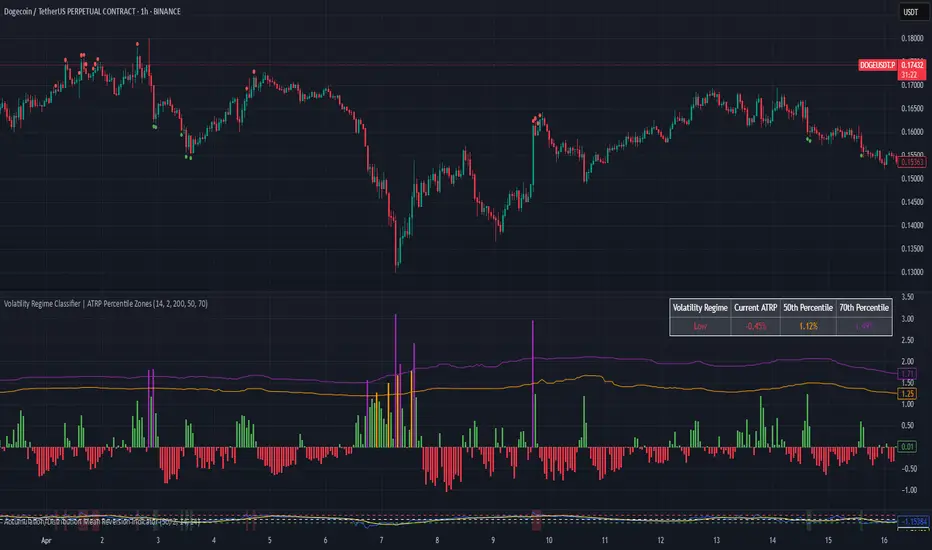Click the date 11 on the time axis
Image resolution: width=932 pixels, height=550 pixels.
pyautogui.click(x=604, y=540)
